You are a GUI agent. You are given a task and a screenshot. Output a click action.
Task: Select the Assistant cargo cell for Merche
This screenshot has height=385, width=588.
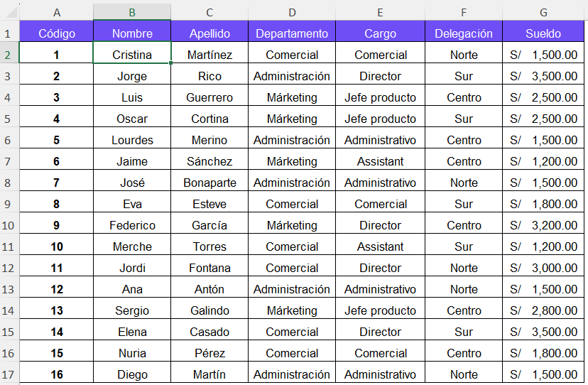tap(380, 246)
